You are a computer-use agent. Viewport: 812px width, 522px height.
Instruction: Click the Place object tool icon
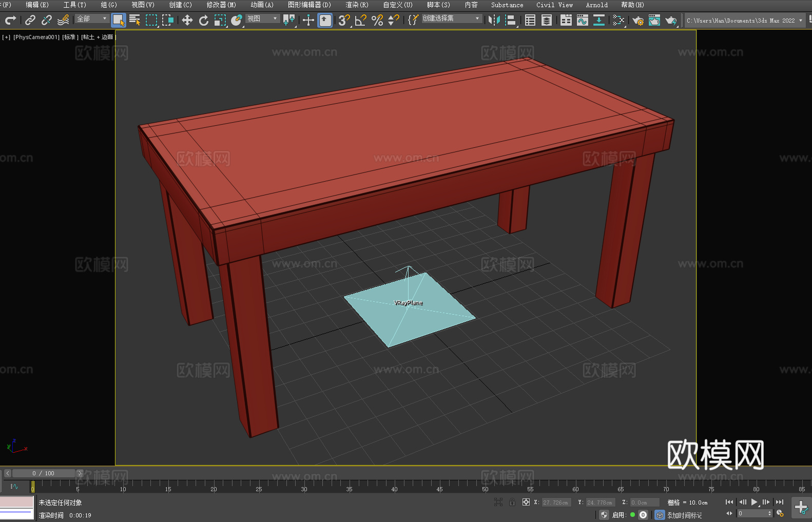237,20
